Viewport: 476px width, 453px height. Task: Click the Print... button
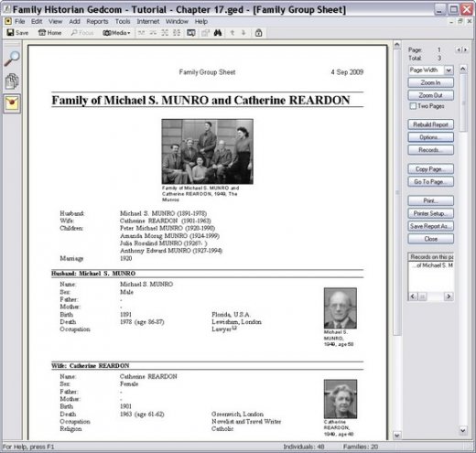430,200
